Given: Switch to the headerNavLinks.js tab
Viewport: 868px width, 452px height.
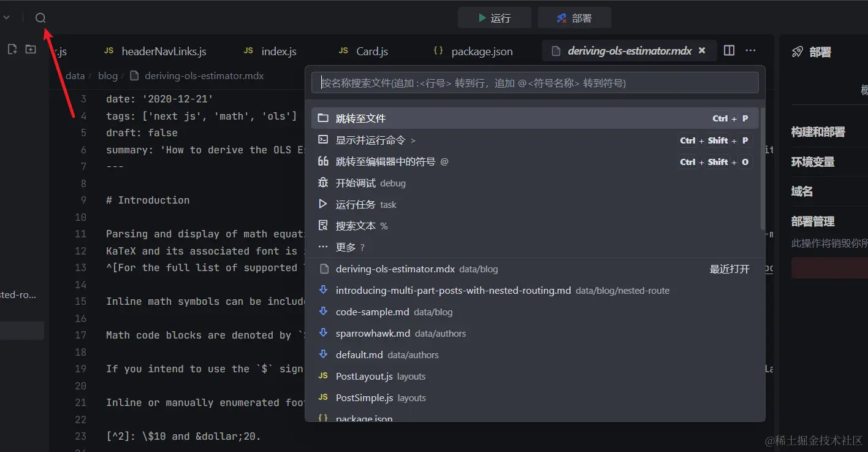Looking at the screenshot, I should [x=155, y=51].
